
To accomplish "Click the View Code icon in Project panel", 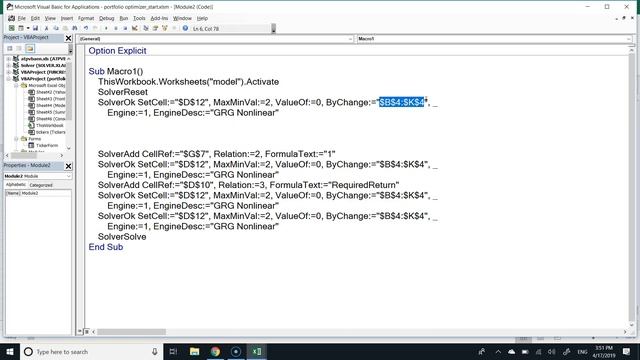I will 10,49.
